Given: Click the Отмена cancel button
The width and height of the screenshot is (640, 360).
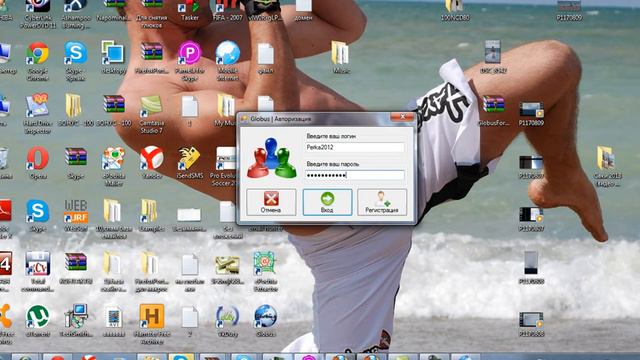Looking at the screenshot, I should tap(271, 202).
